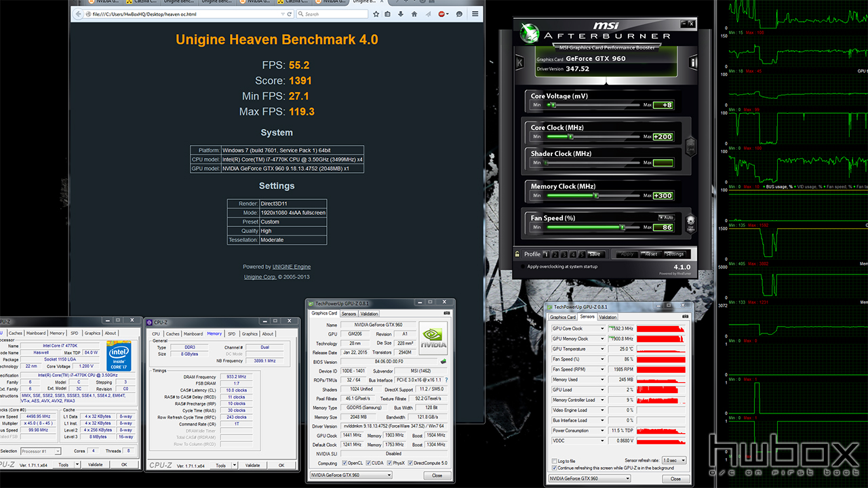Viewport: 868px width, 488px height.
Task: Open the UNIGINE Engine link
Action: pyautogui.click(x=292, y=267)
